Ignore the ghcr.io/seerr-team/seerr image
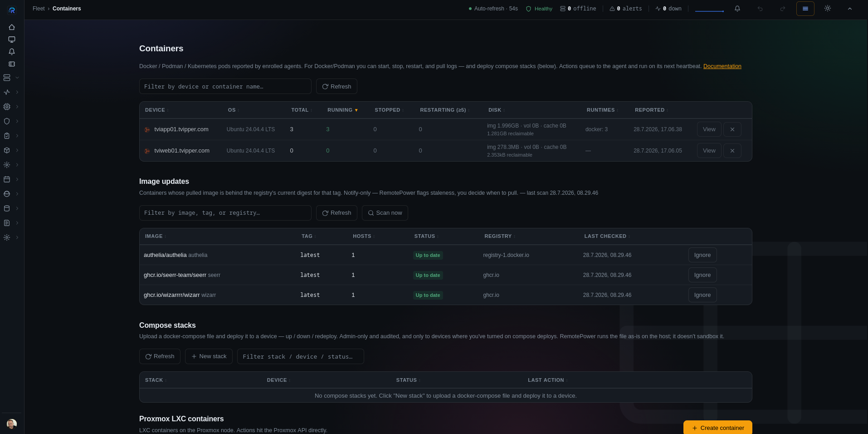The image size is (868, 434). click(702, 275)
